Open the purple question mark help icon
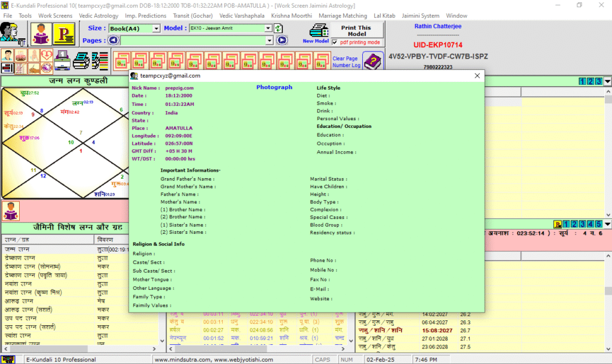Screen dimensions: 612x364 pos(372,61)
